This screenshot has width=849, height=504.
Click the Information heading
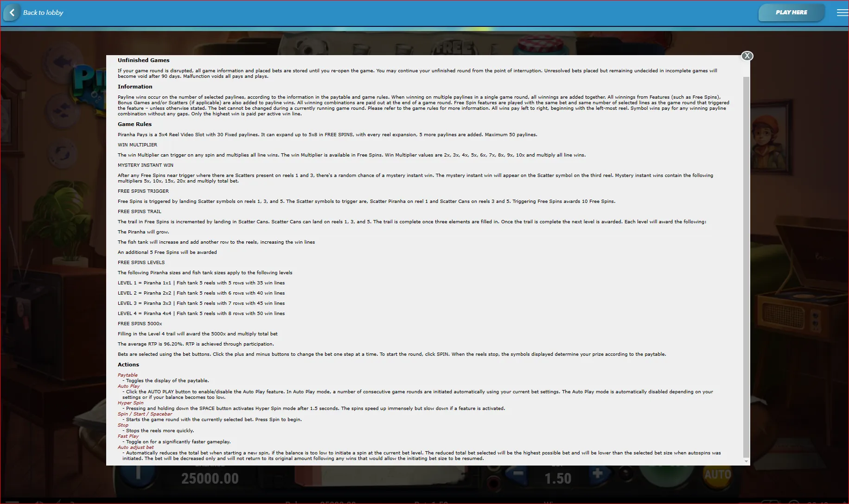coord(135,87)
